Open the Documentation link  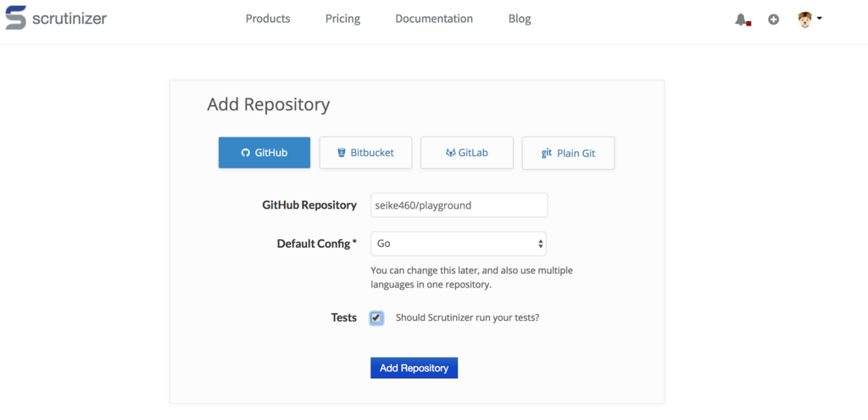(x=434, y=19)
